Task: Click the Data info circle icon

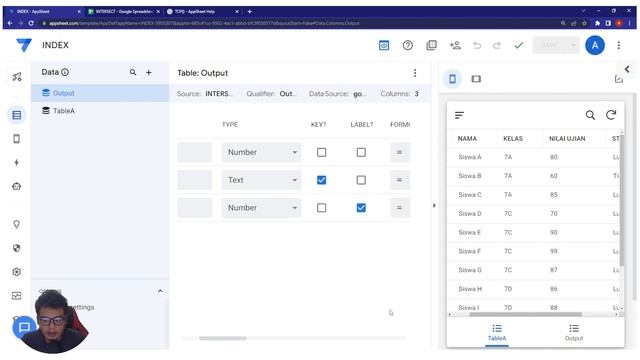Action: (65, 72)
